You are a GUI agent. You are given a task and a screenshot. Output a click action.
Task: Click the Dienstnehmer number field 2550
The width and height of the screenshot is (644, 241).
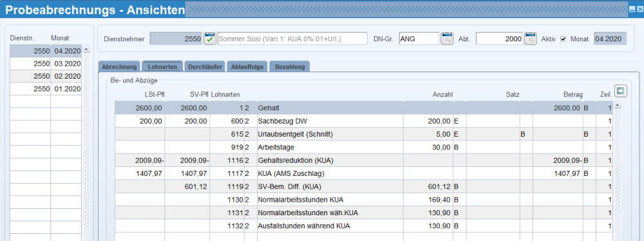[x=176, y=39]
